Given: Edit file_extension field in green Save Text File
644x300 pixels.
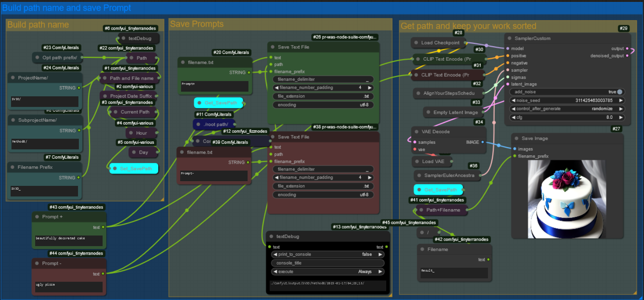Looking at the screenshot, I should [323, 96].
